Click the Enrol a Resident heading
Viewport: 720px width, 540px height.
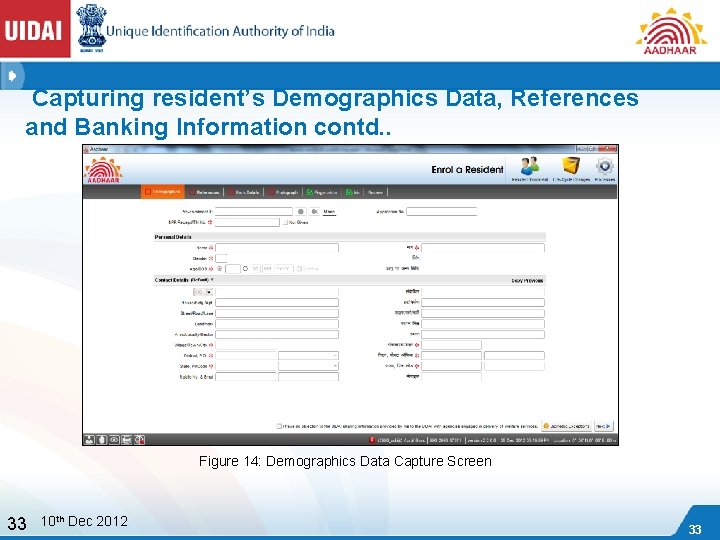(x=467, y=169)
